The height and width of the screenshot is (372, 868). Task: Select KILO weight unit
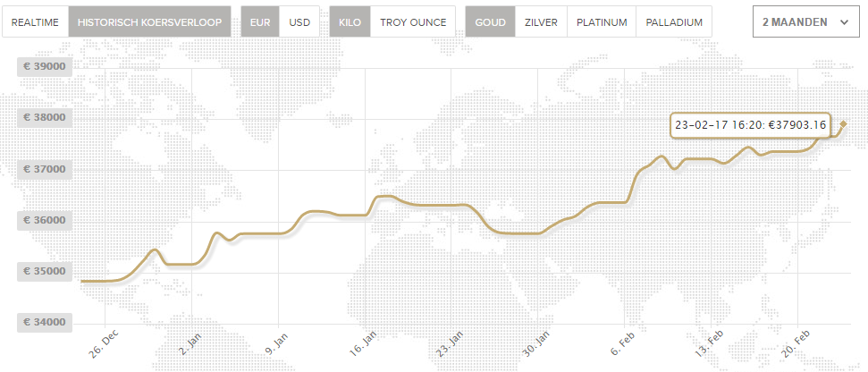coord(350,22)
